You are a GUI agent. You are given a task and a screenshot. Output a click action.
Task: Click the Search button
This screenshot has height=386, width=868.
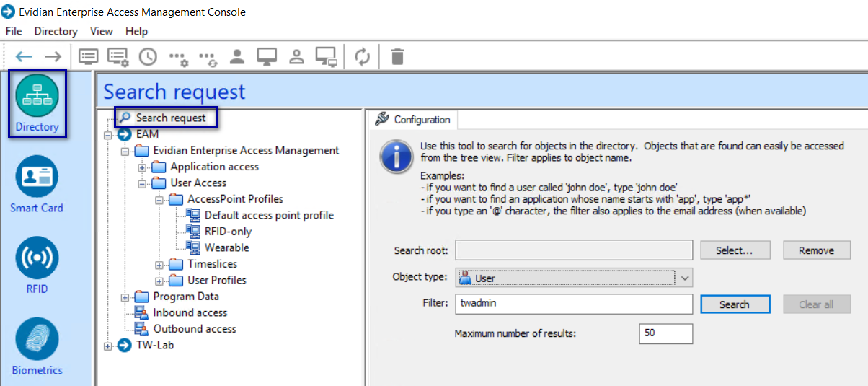point(735,304)
